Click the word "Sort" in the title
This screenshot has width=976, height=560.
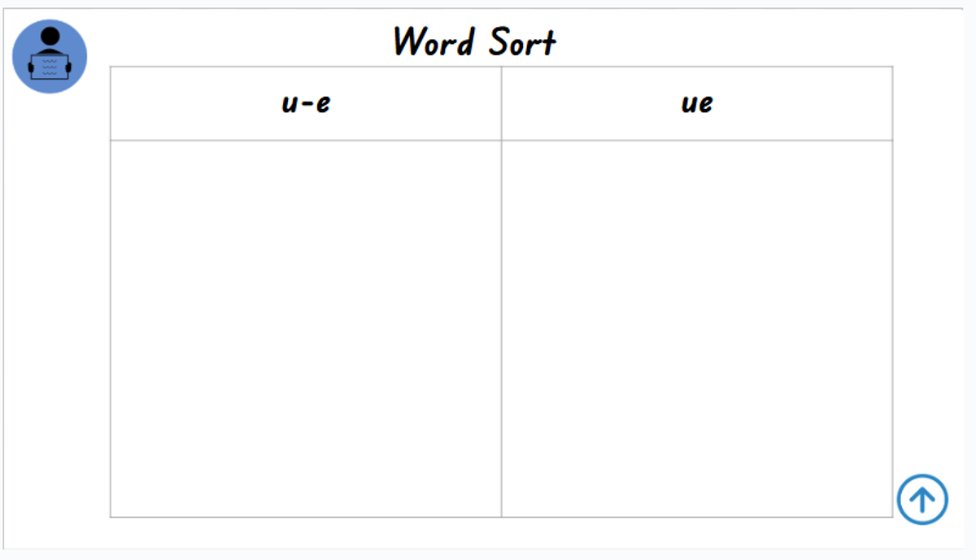(x=522, y=41)
